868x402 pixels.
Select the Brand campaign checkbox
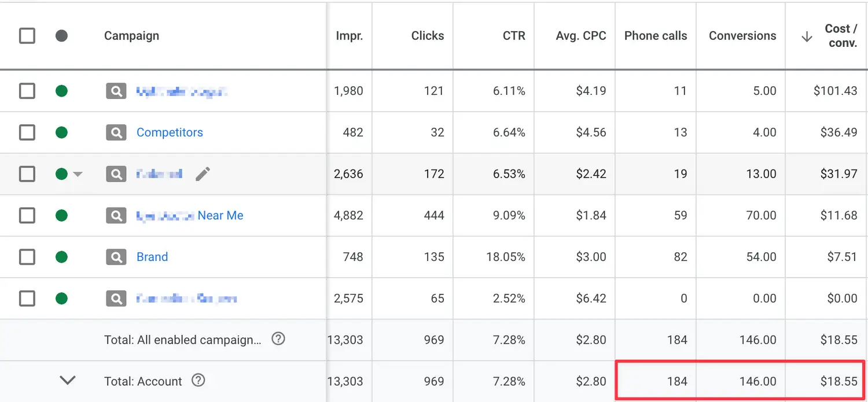point(27,257)
